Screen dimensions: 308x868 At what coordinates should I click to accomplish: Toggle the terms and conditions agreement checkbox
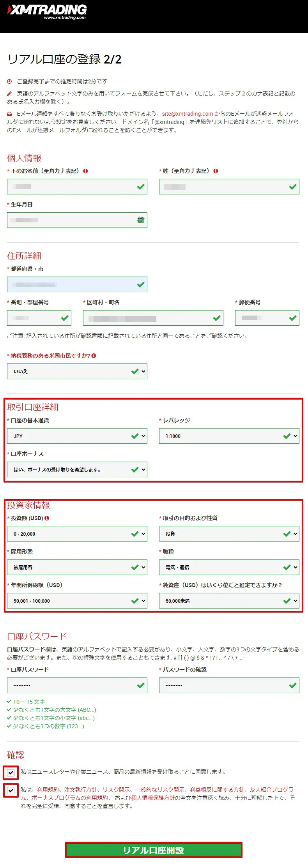coord(11,790)
